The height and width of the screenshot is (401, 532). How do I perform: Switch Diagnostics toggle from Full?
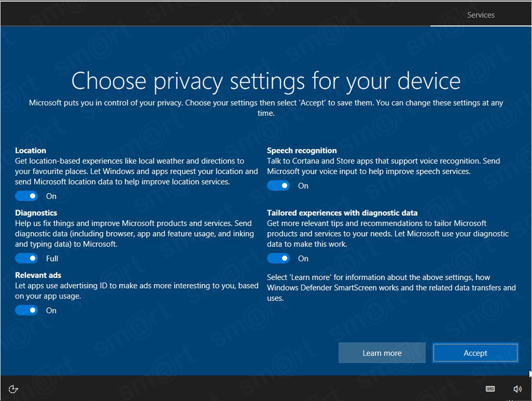26,258
